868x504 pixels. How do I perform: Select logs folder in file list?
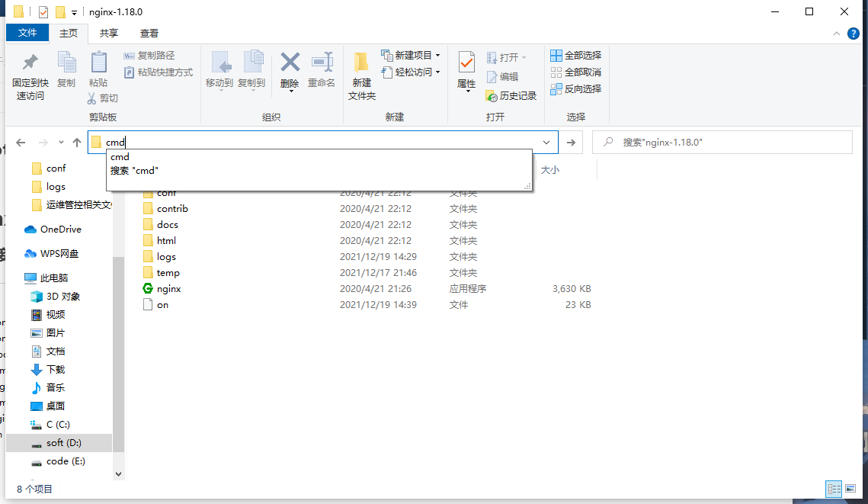tap(166, 257)
